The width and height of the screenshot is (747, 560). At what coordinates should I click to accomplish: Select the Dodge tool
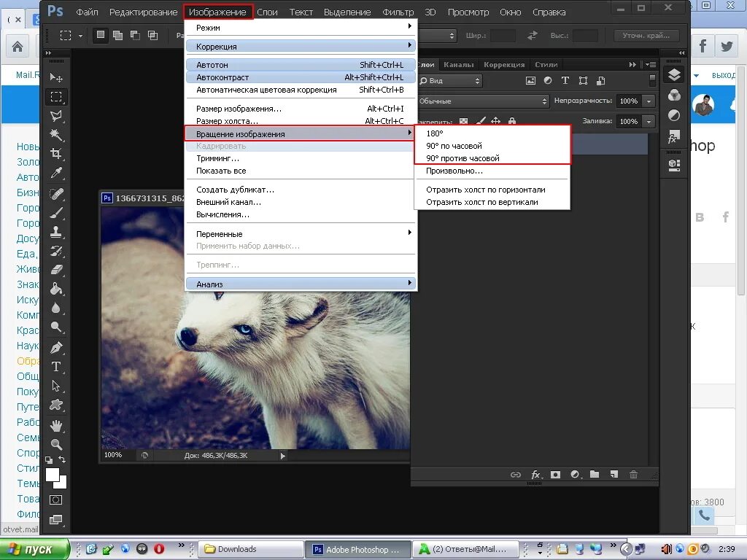tap(56, 327)
